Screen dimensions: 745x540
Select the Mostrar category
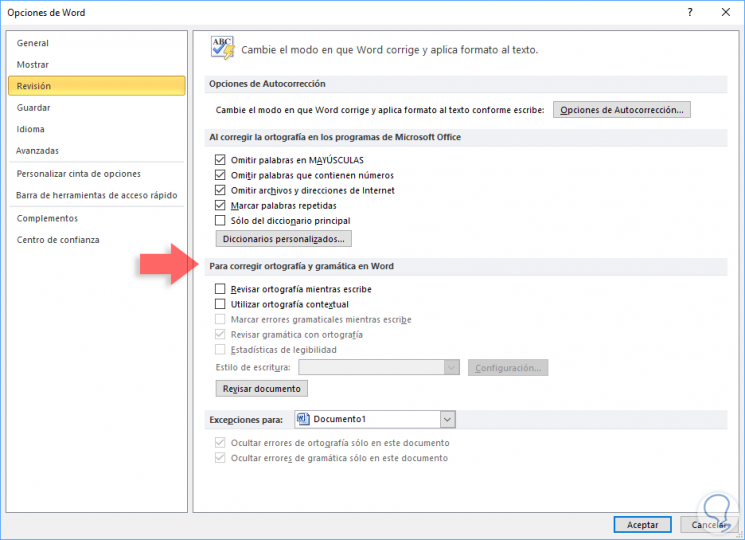click(x=97, y=65)
